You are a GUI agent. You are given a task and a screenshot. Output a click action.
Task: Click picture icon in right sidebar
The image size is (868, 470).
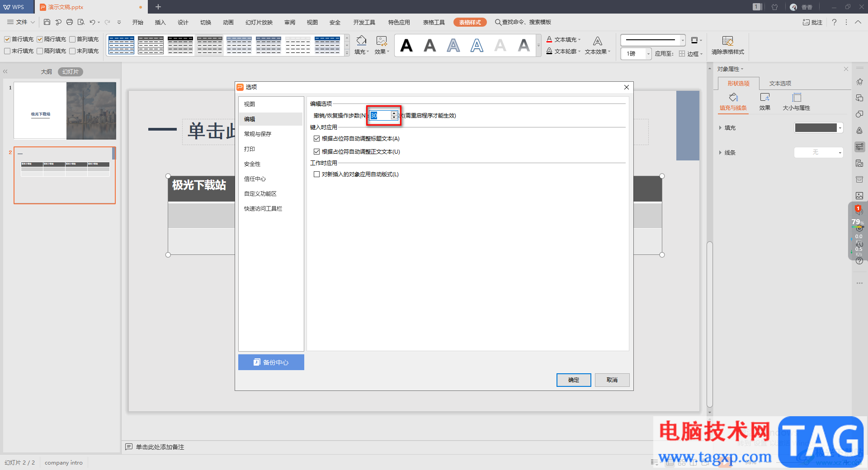859,196
